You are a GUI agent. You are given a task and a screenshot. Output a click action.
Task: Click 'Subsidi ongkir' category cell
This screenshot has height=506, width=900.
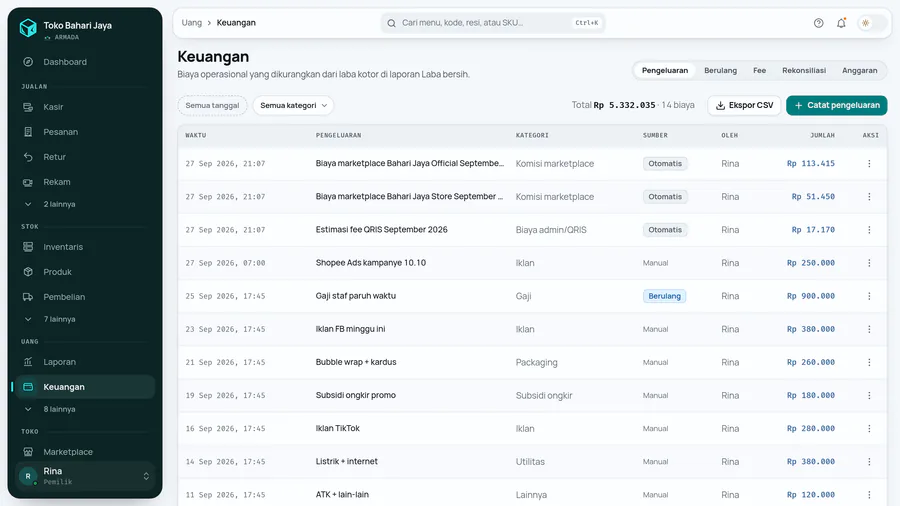click(544, 395)
